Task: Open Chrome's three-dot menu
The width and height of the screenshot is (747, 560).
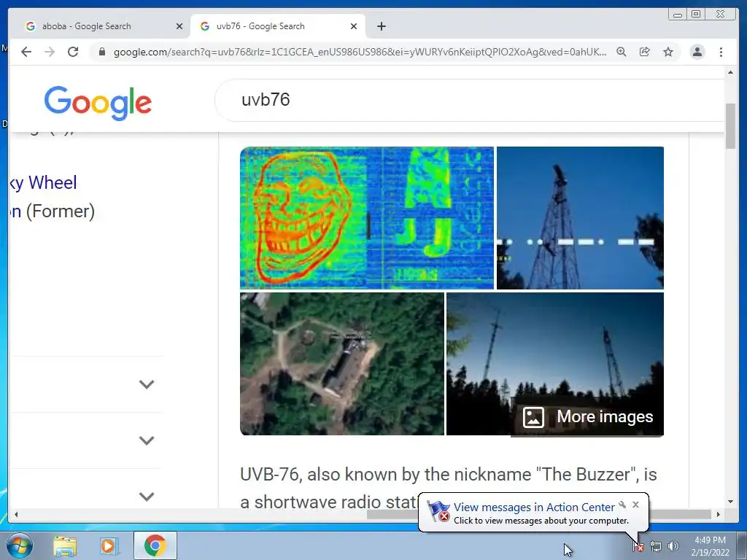Action: (721, 52)
